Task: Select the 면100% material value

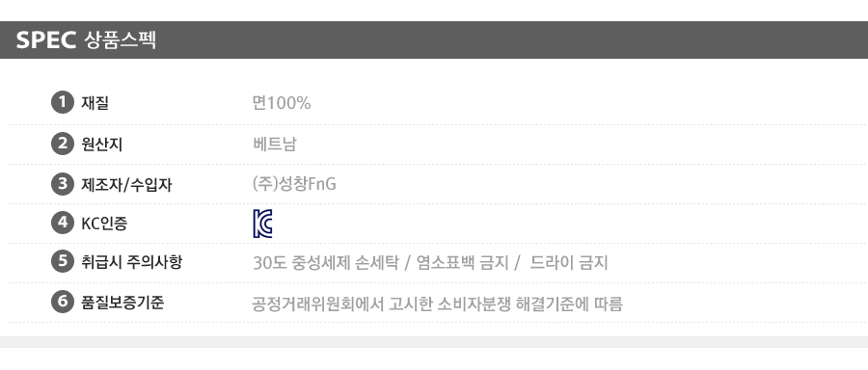Action: pos(282,103)
